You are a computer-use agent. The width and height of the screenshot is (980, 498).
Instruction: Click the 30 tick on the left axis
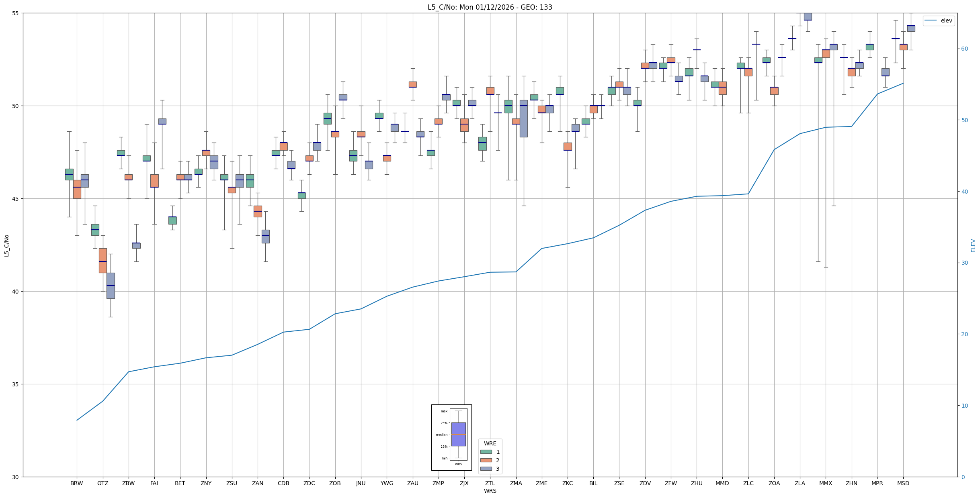pyautogui.click(x=16, y=477)
